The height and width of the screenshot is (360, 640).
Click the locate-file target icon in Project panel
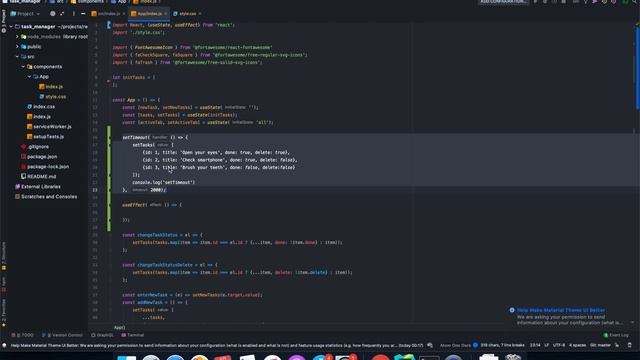coord(52,13)
